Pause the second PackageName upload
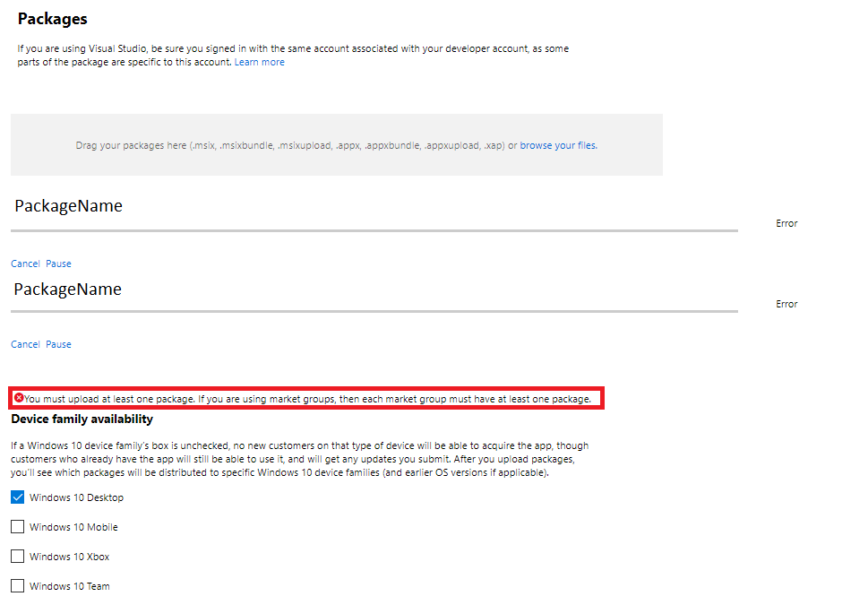868x605 pixels. coord(58,344)
